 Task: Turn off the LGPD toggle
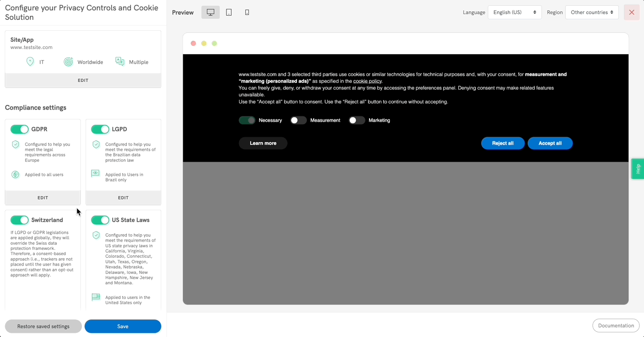point(100,129)
